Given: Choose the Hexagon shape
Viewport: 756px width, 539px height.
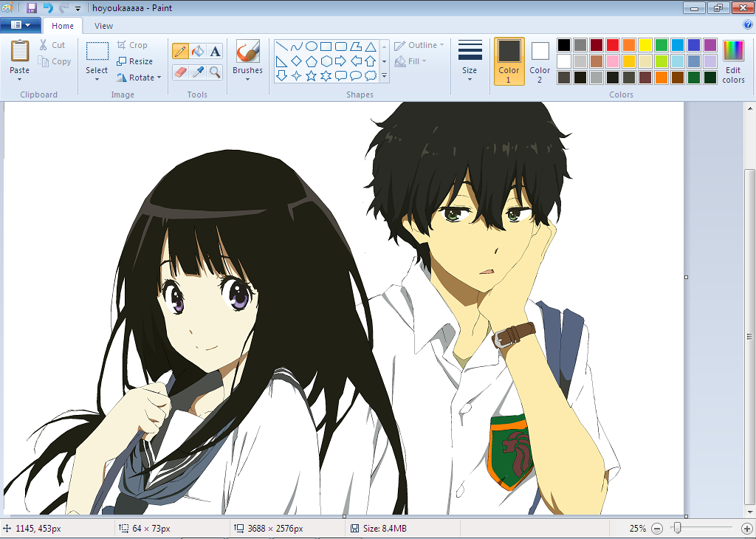Looking at the screenshot, I should (x=326, y=61).
